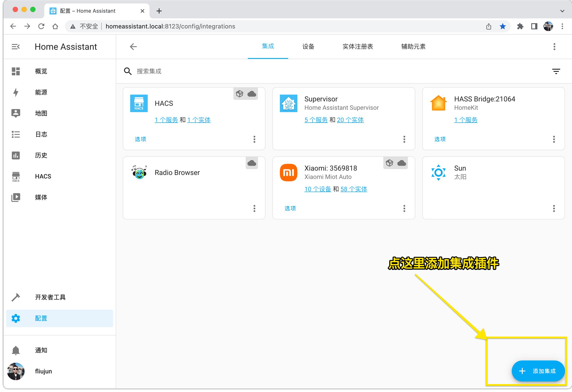Click the 添加集成 (Add Integration) button
The height and width of the screenshot is (392, 572).
[x=538, y=371]
